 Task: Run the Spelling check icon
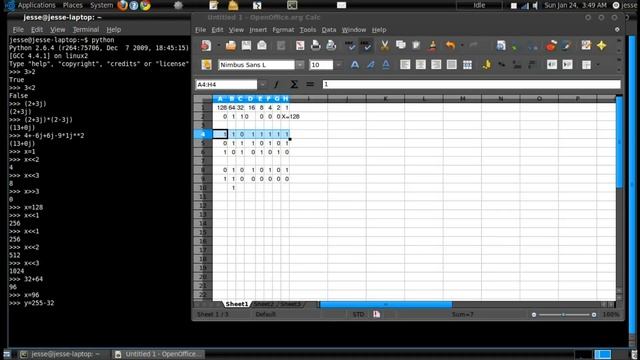click(350, 45)
